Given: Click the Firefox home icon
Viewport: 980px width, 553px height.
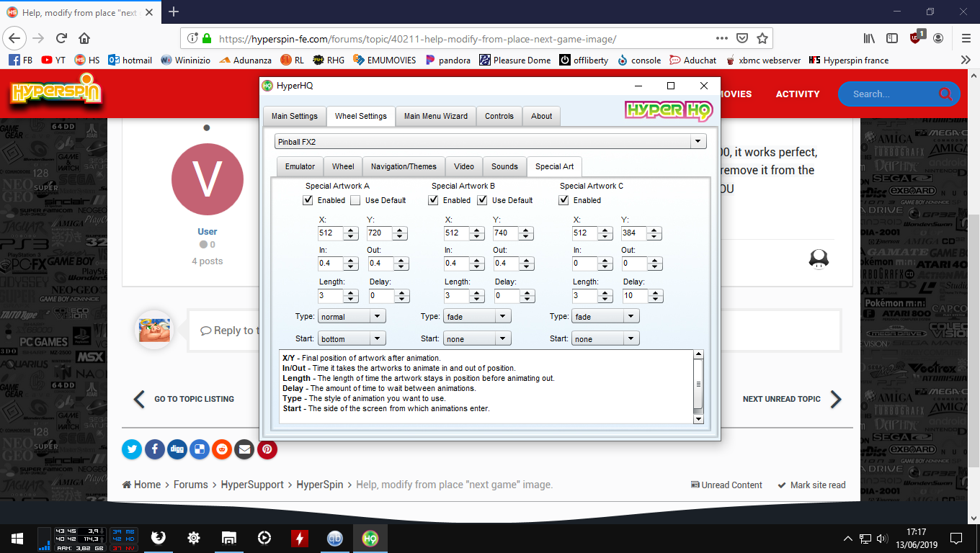Looking at the screenshot, I should coord(84,38).
